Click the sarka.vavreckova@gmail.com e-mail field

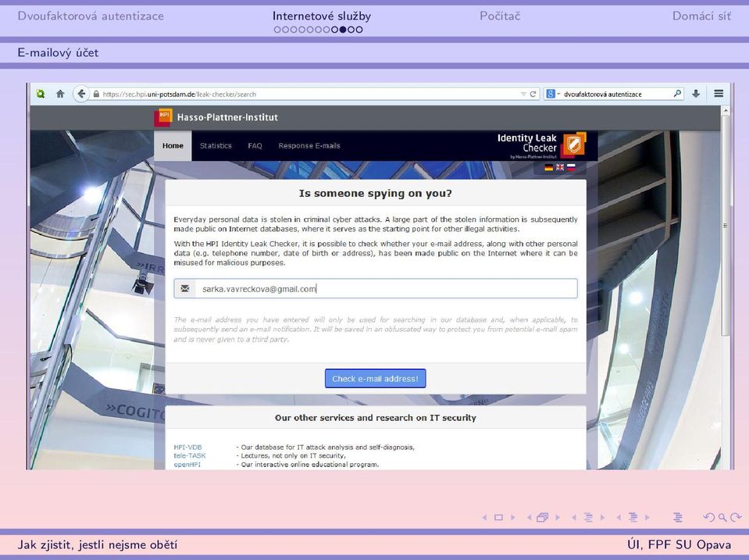376,289
